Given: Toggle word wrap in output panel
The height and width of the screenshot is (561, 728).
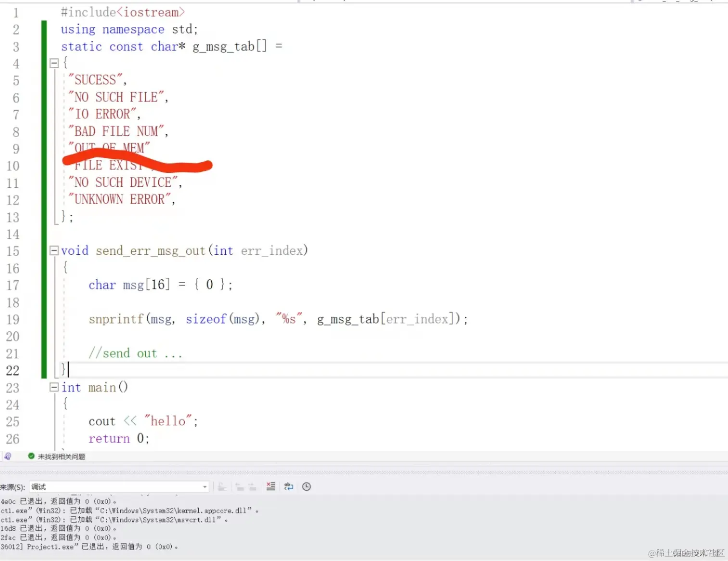Looking at the screenshot, I should [289, 487].
